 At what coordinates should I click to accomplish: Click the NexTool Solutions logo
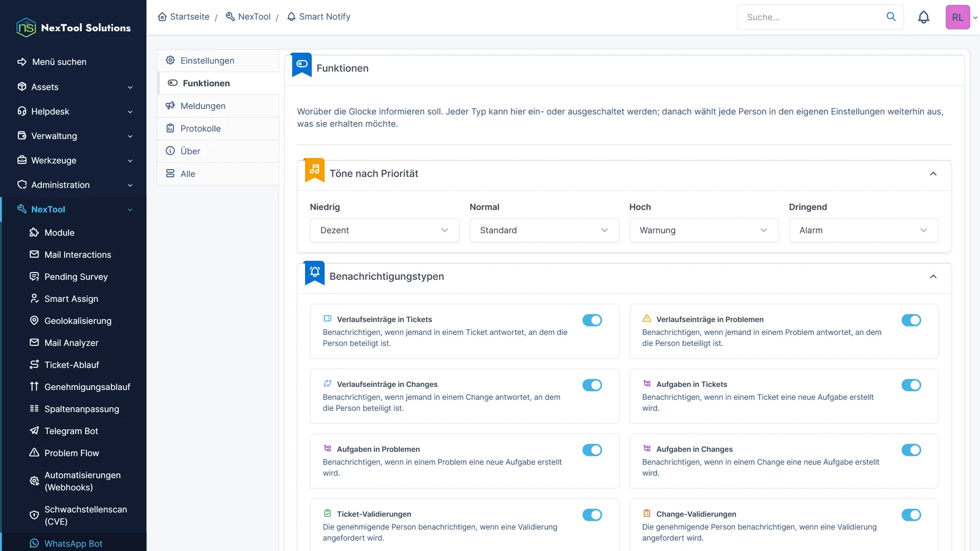tap(73, 28)
